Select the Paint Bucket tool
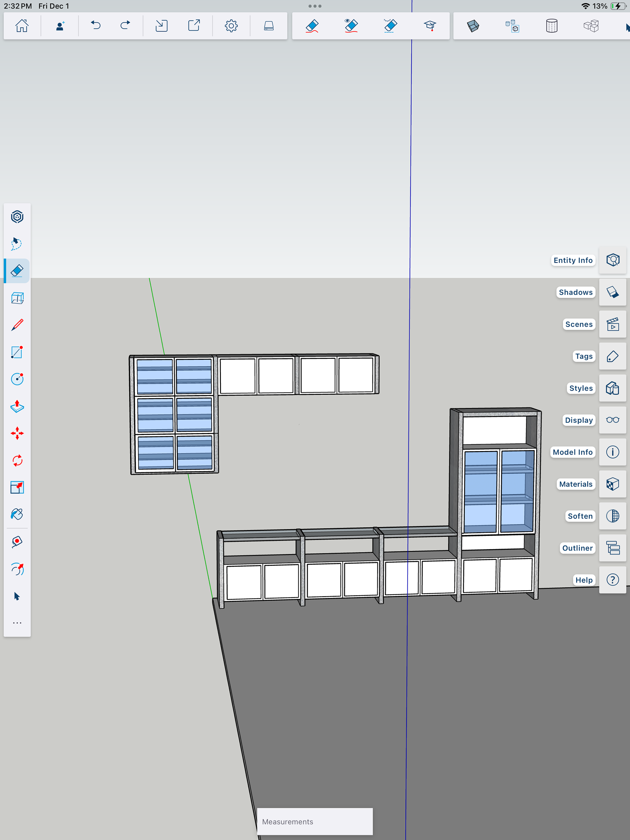630x840 pixels. (x=17, y=515)
